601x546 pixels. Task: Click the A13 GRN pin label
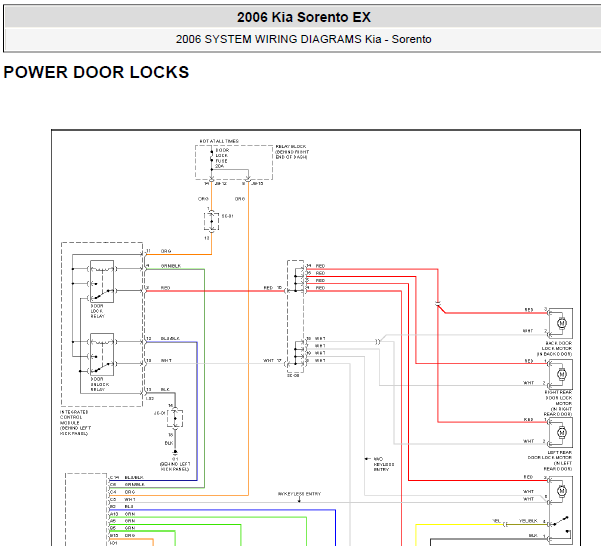pos(123,514)
